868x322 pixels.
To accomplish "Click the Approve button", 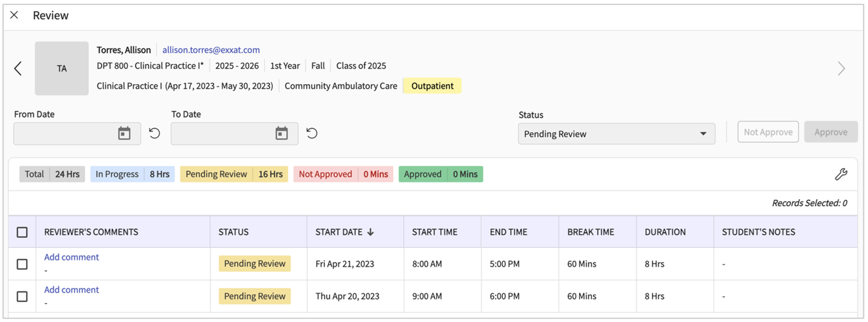I will pos(831,132).
